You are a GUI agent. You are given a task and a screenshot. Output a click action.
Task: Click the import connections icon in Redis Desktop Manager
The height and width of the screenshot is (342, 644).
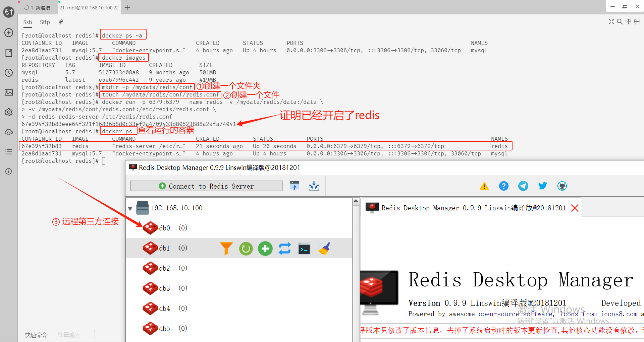click(x=294, y=186)
